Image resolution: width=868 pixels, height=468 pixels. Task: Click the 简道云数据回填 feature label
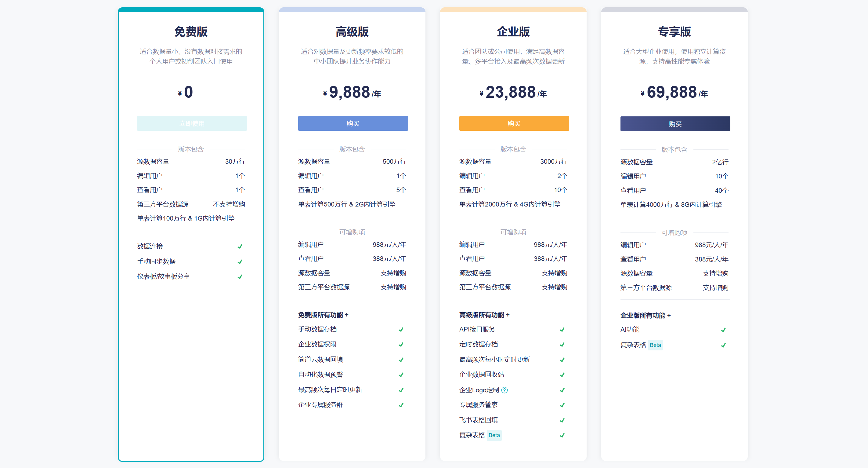click(320, 360)
